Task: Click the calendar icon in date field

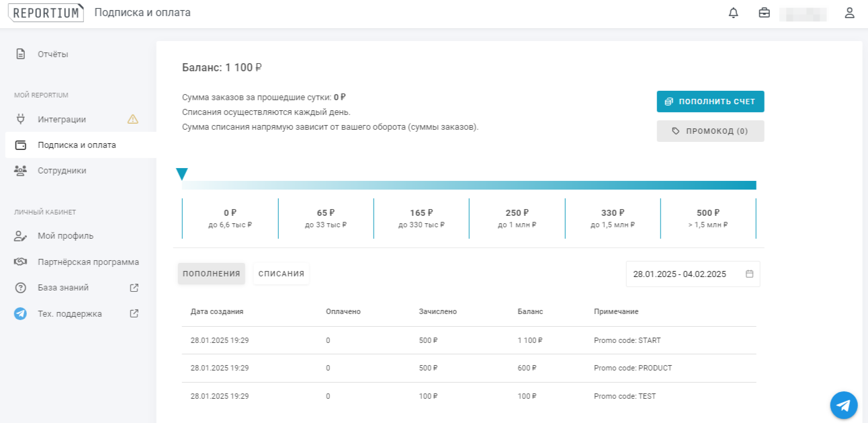Action: click(x=750, y=274)
